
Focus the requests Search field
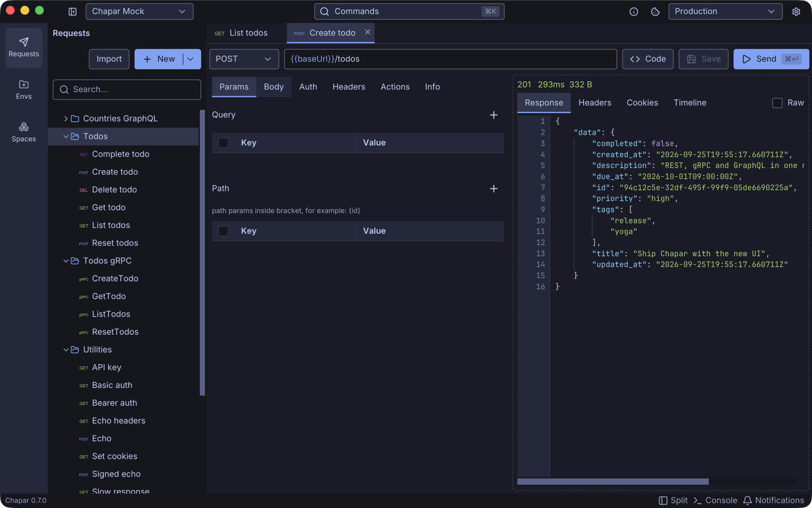pyautogui.click(x=127, y=89)
